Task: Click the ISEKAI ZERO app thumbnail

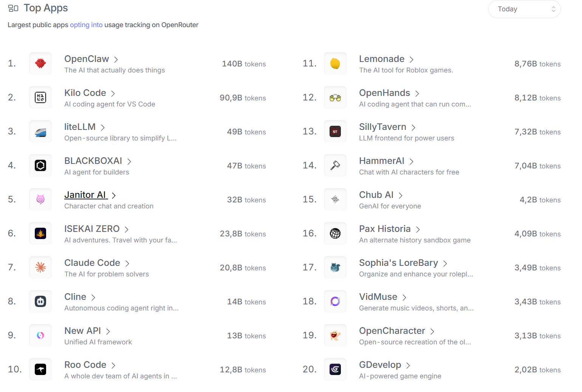Action: (40, 233)
